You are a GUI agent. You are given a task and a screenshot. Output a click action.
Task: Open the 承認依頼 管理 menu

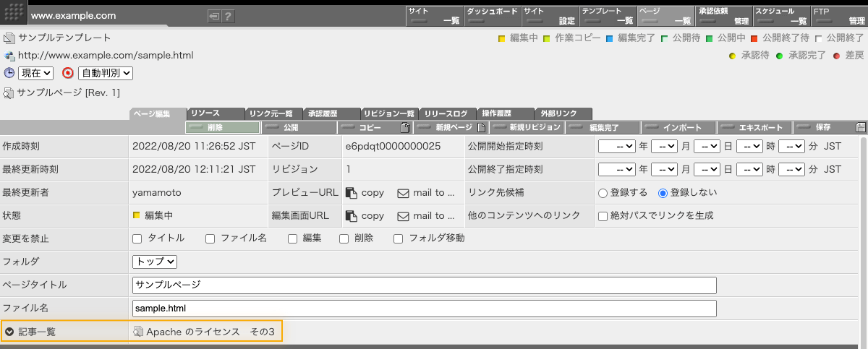(x=723, y=16)
